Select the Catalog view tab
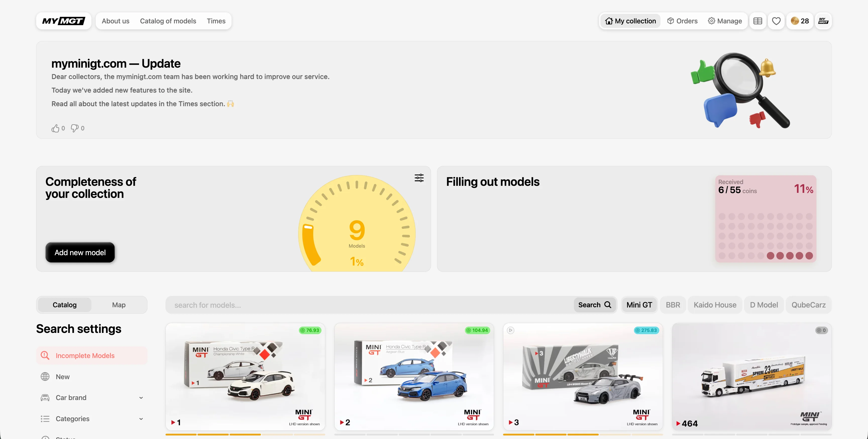868x439 pixels. coord(64,305)
